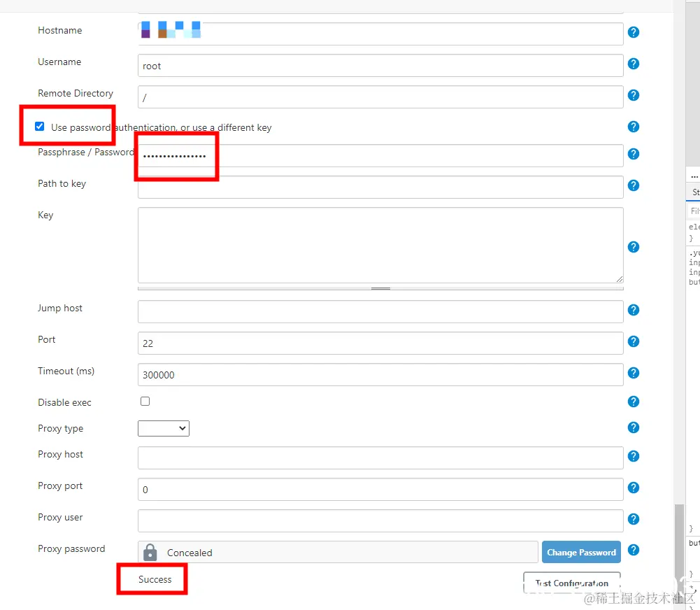Open the Proxy type dropdown
Viewport: 700px width, 610px height.
pos(164,428)
